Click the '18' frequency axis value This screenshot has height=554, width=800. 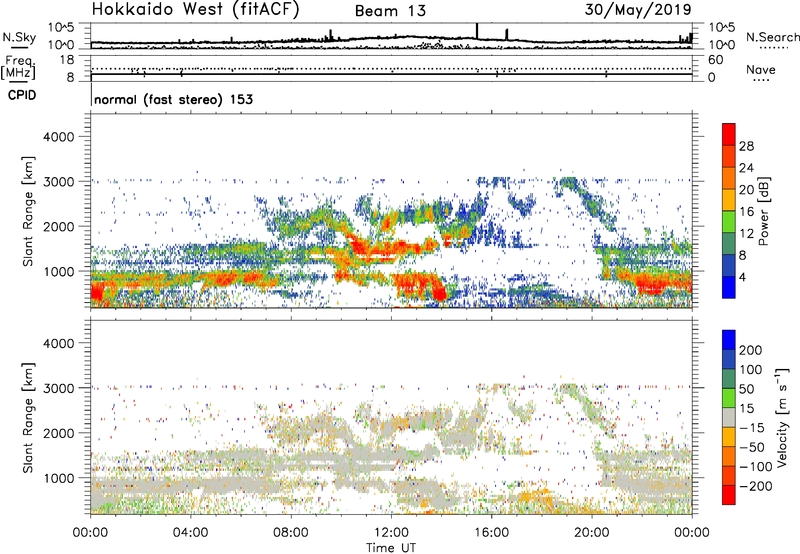[x=67, y=60]
